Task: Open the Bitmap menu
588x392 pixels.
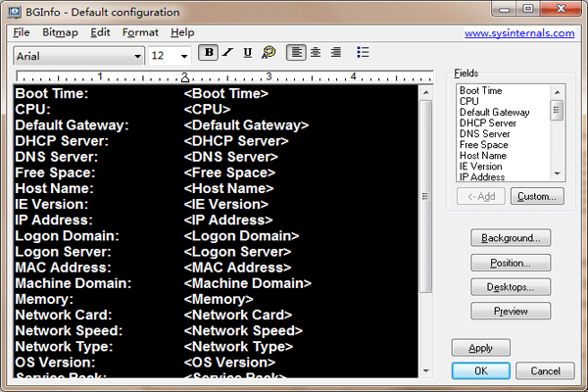Action: coord(62,32)
